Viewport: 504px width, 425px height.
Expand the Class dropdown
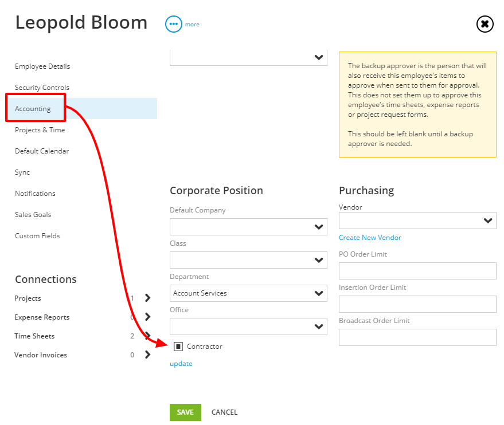click(248, 260)
